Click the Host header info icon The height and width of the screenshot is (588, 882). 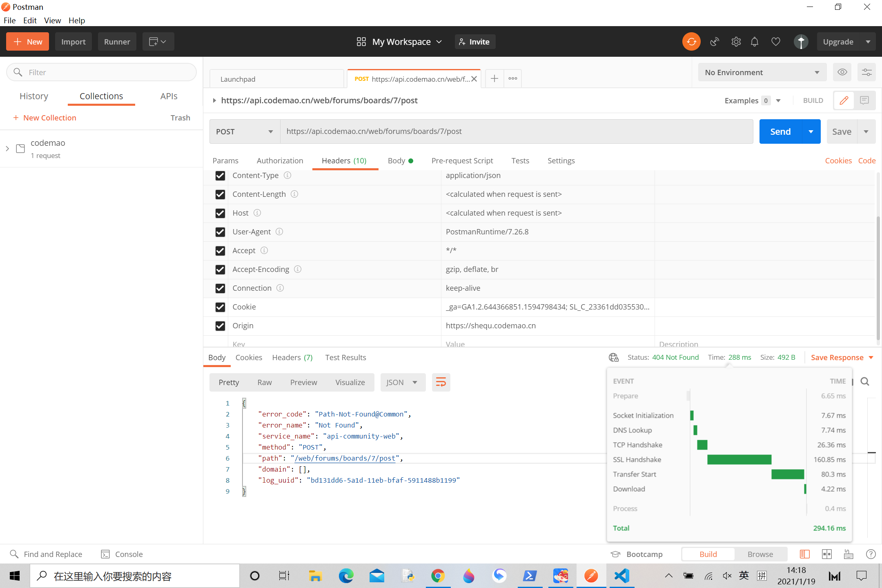pyautogui.click(x=257, y=213)
